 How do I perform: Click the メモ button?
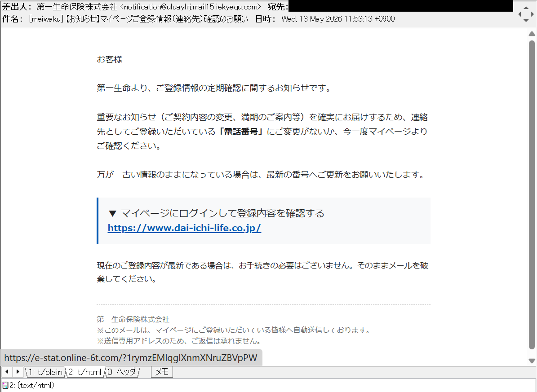162,372
